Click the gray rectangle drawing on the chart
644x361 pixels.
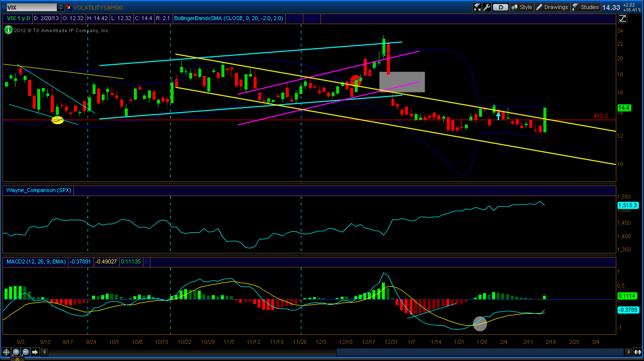tap(401, 82)
